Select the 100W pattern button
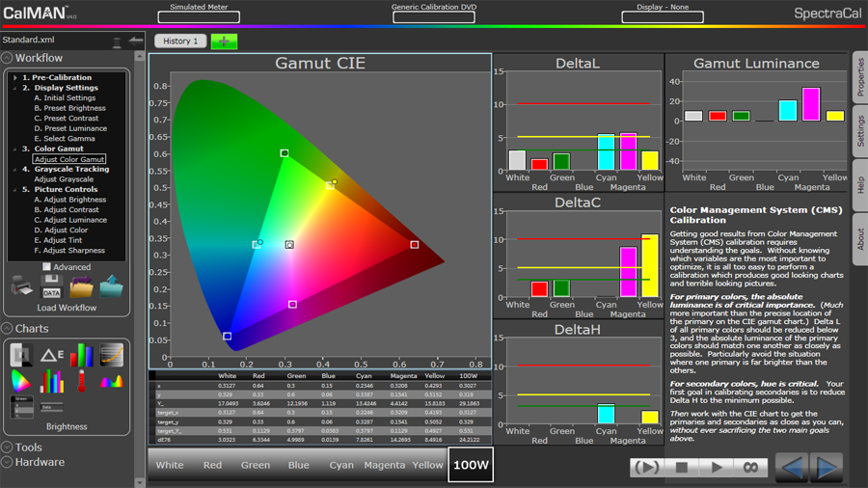 tap(471, 465)
